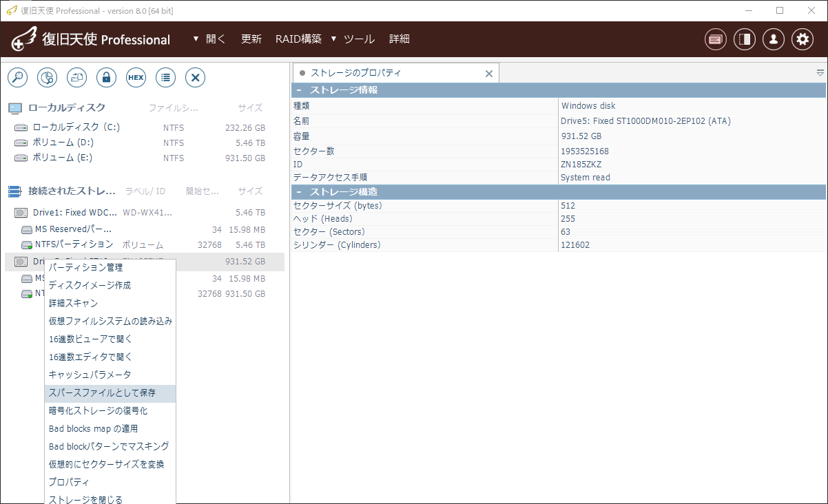
Task: Select Bad blockパターンでマスキング
Action: 110,446
